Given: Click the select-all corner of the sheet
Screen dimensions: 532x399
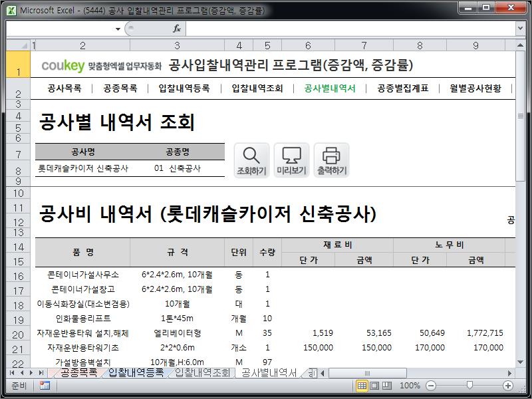Looking at the screenshot, I should (19, 45).
